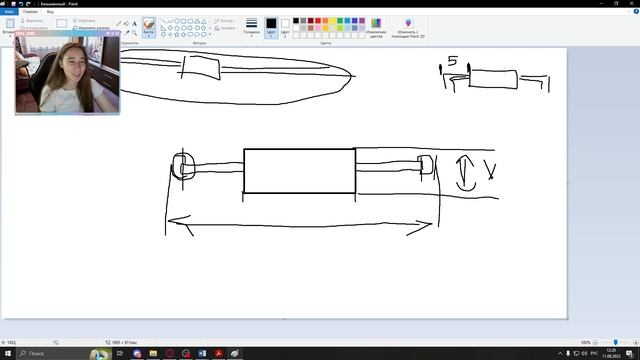This screenshot has height=360, width=640.
Task: Show next row of the shapes gallery
Action: pyautogui.click(x=210, y=28)
